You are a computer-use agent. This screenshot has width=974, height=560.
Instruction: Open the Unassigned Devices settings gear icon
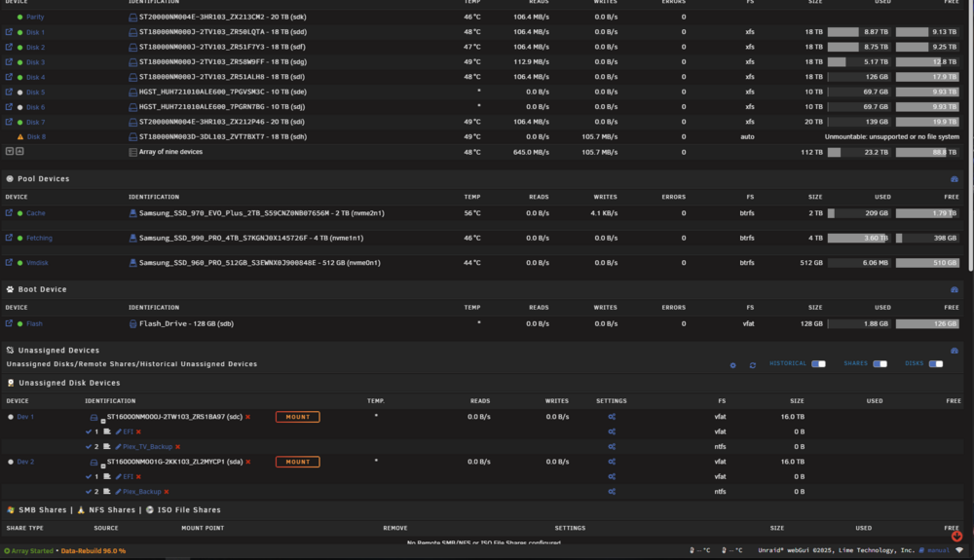click(x=733, y=365)
